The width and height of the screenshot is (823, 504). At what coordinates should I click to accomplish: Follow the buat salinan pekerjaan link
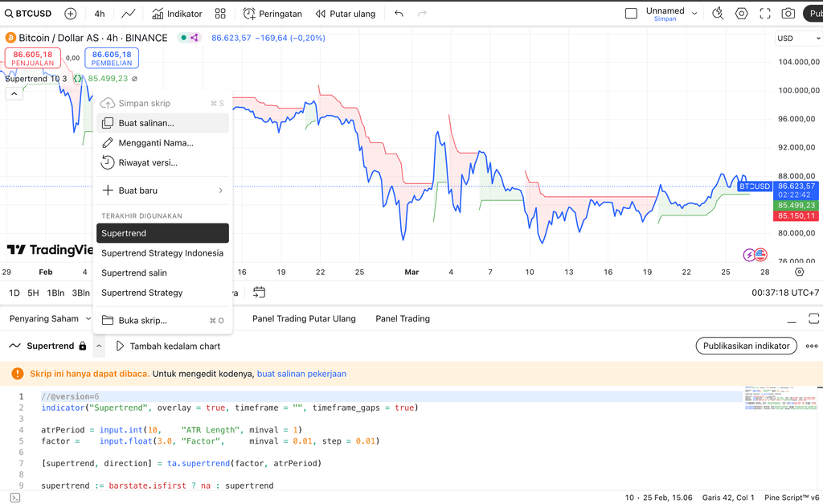coord(301,374)
